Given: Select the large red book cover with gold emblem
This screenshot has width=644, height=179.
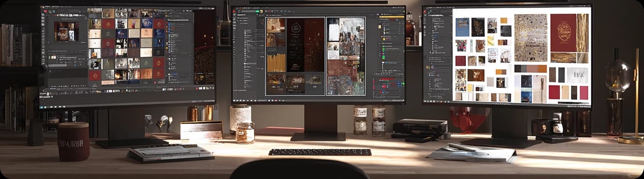Looking at the screenshot, I should click(563, 33).
